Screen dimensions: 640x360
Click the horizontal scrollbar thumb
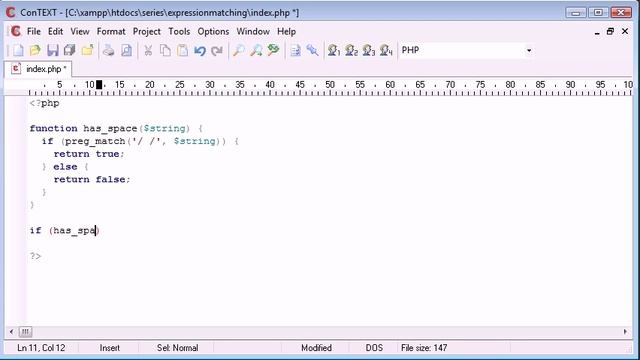[25, 332]
